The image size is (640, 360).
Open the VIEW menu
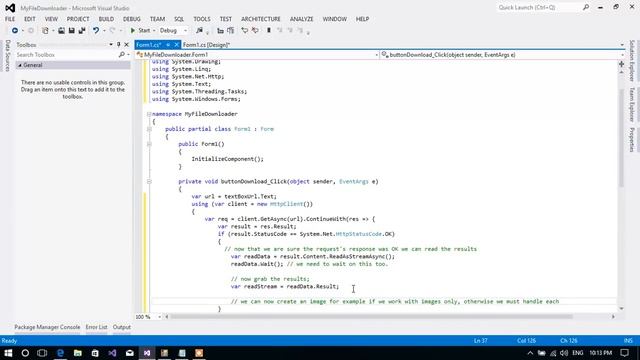pos(51,19)
